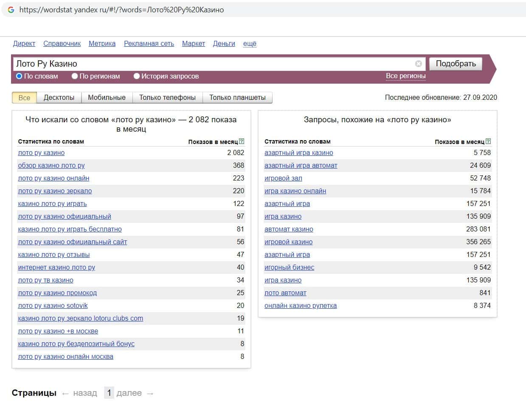The width and height of the screenshot is (526, 420).
Task: Click the 'игорный бизнес' similar query
Action: [x=289, y=268]
